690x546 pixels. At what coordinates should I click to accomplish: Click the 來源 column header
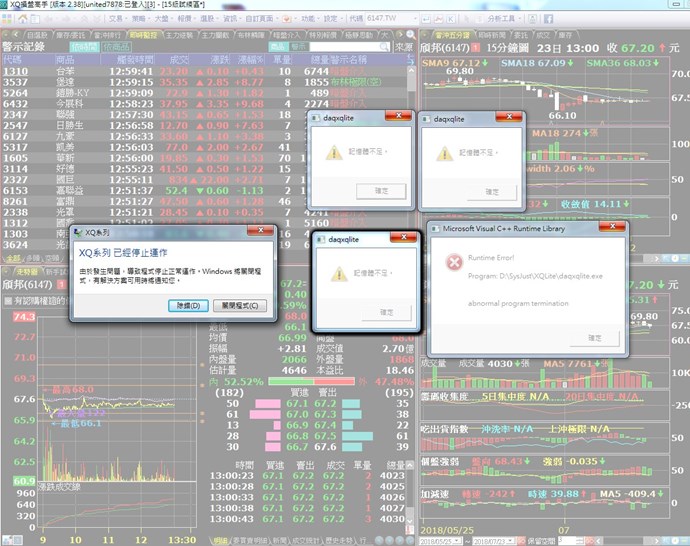(x=403, y=47)
